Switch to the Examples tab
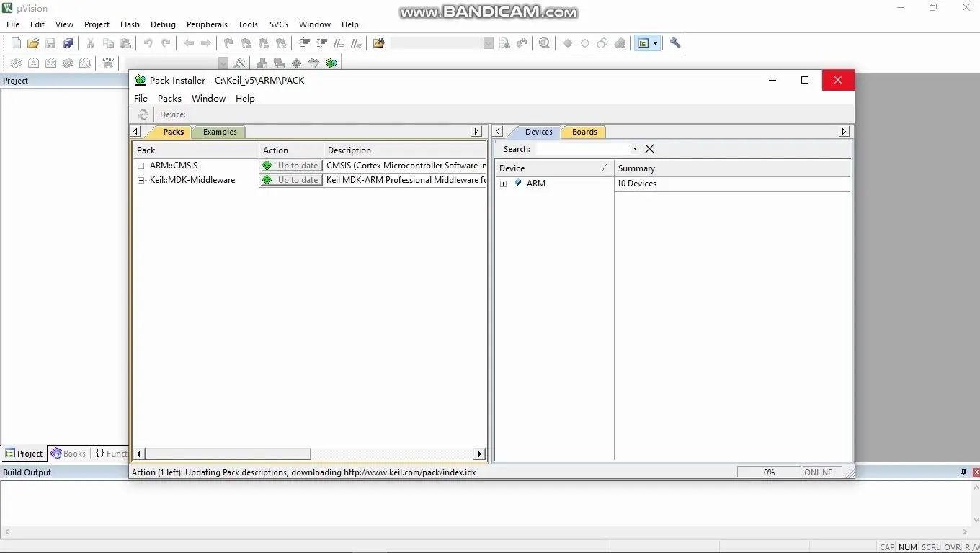Viewport: 980px width, 553px height. coord(220,132)
